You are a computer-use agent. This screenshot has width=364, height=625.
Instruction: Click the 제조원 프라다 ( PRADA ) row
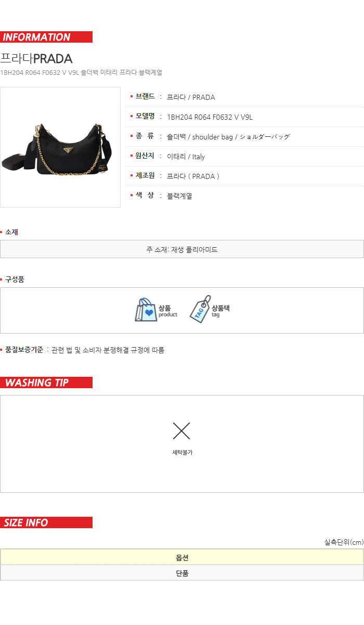244,176
